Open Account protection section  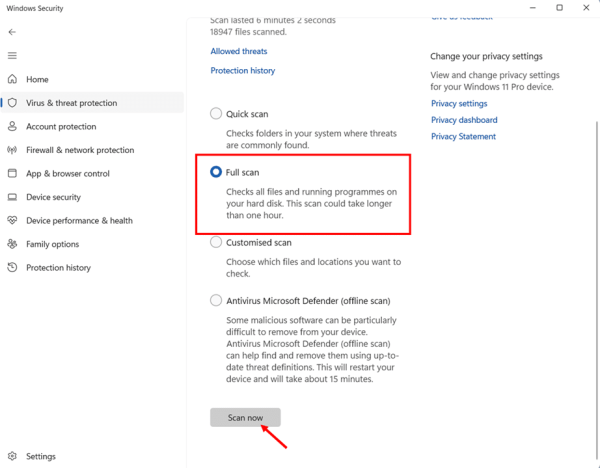click(92, 126)
